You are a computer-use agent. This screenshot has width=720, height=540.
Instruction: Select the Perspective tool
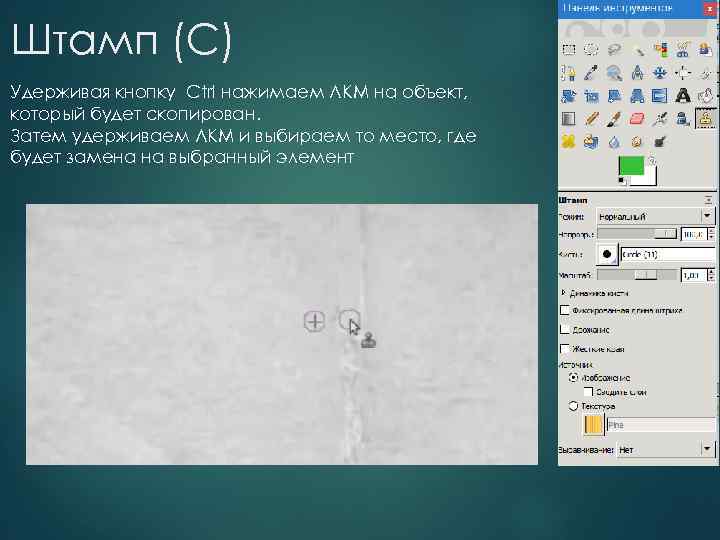point(637,96)
